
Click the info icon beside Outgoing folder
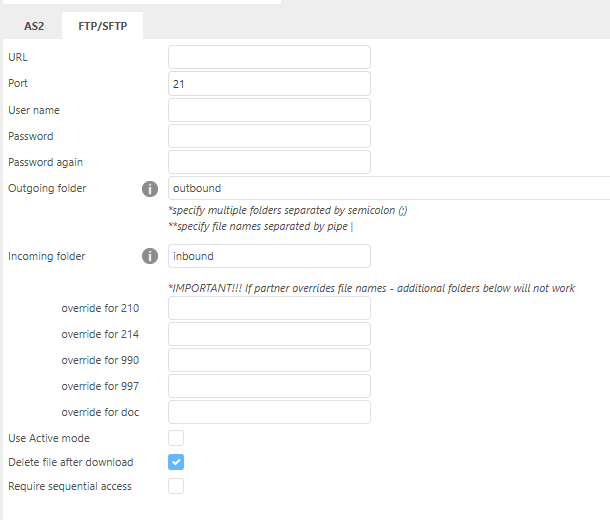tap(150, 188)
